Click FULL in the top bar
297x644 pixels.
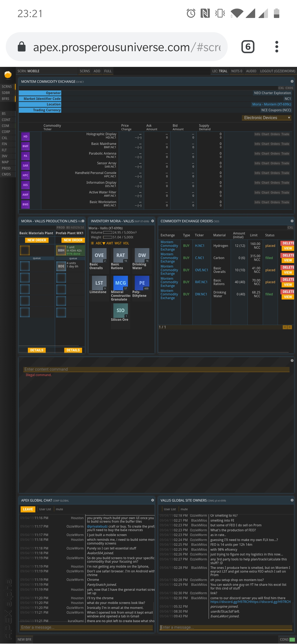coord(108,71)
